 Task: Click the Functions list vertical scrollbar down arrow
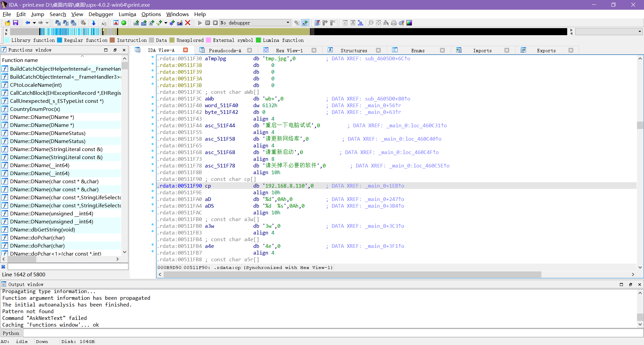point(124,252)
